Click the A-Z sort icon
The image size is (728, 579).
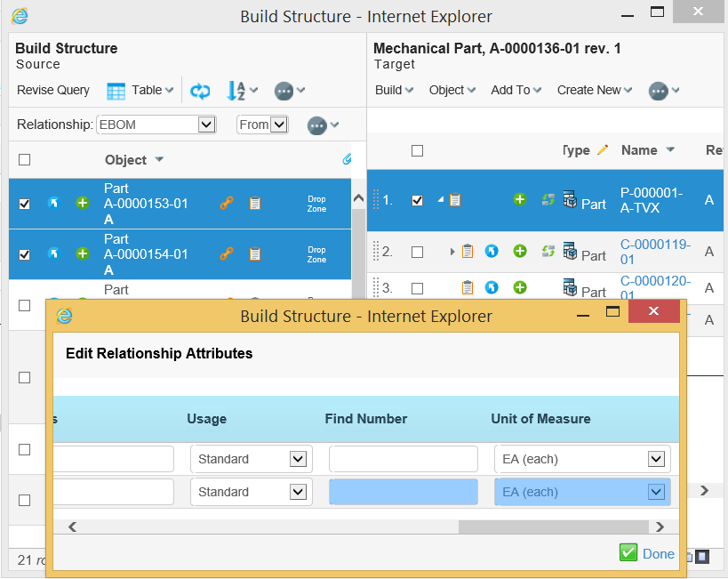[x=236, y=91]
